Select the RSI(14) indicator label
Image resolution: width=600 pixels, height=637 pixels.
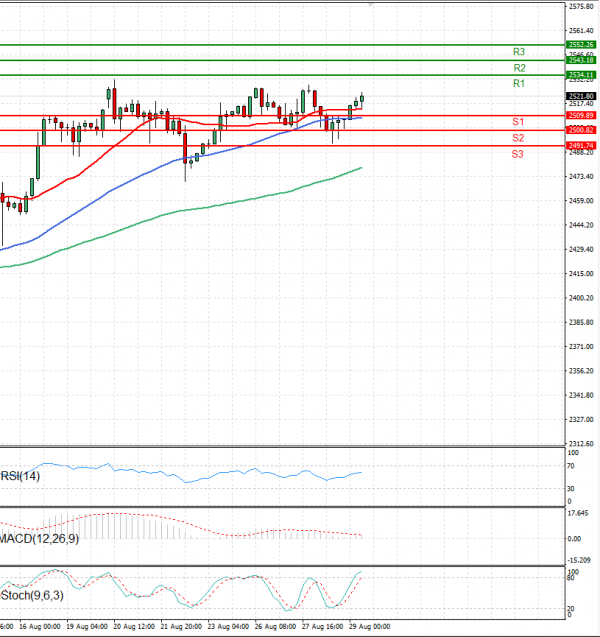(x=22, y=476)
